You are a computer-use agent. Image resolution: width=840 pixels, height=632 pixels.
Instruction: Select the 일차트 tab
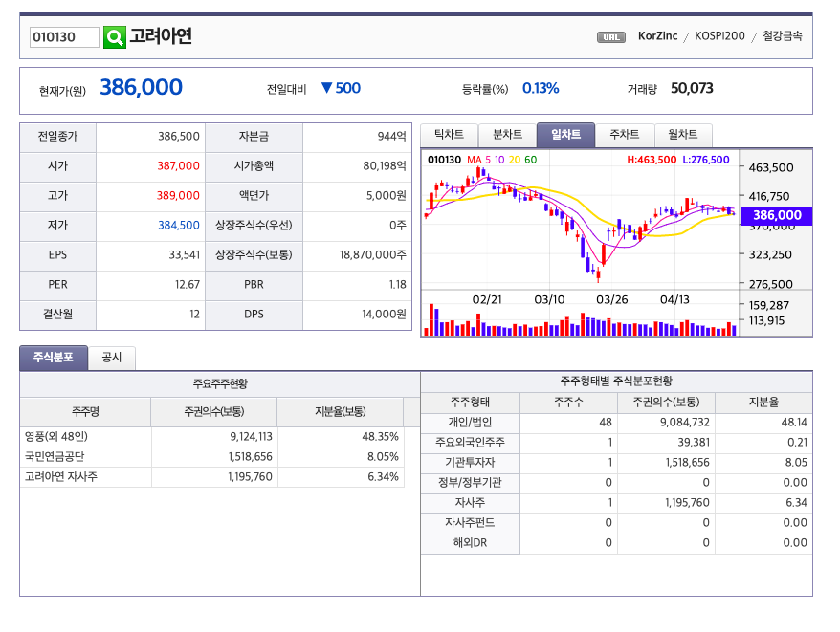click(x=565, y=135)
